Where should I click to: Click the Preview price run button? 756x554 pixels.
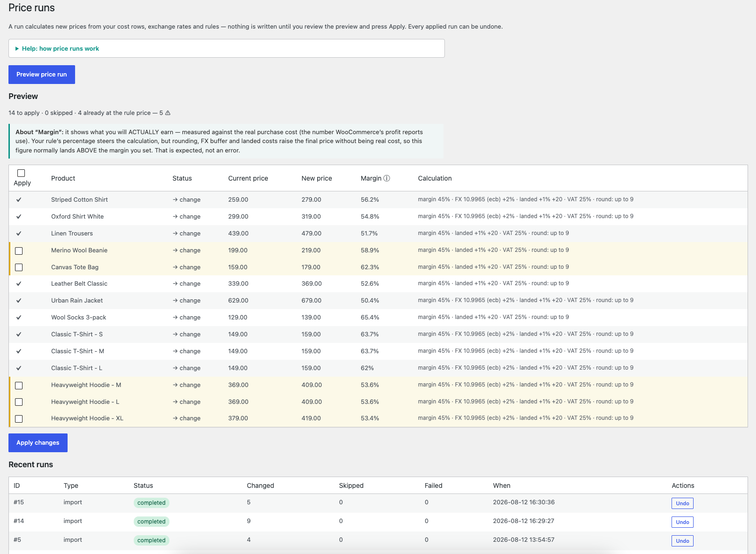click(x=42, y=75)
